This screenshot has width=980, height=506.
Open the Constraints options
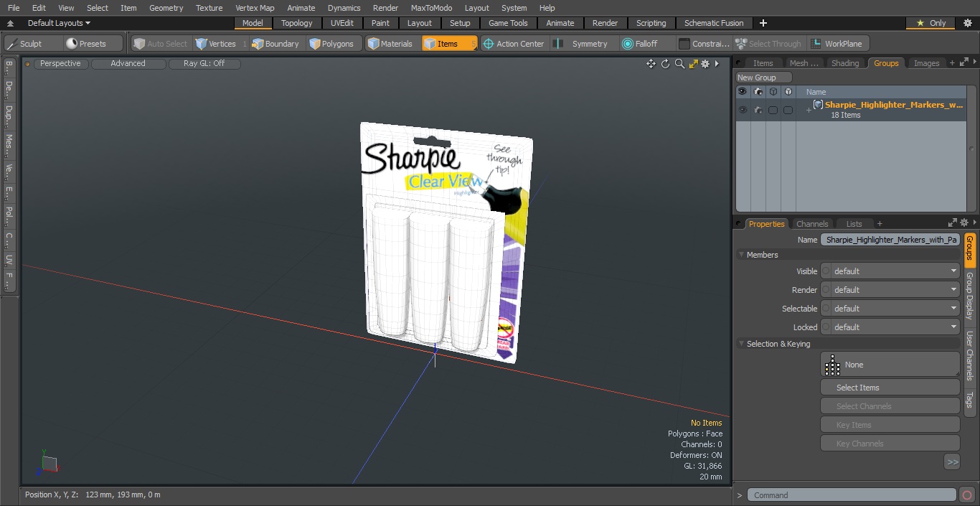click(x=705, y=44)
